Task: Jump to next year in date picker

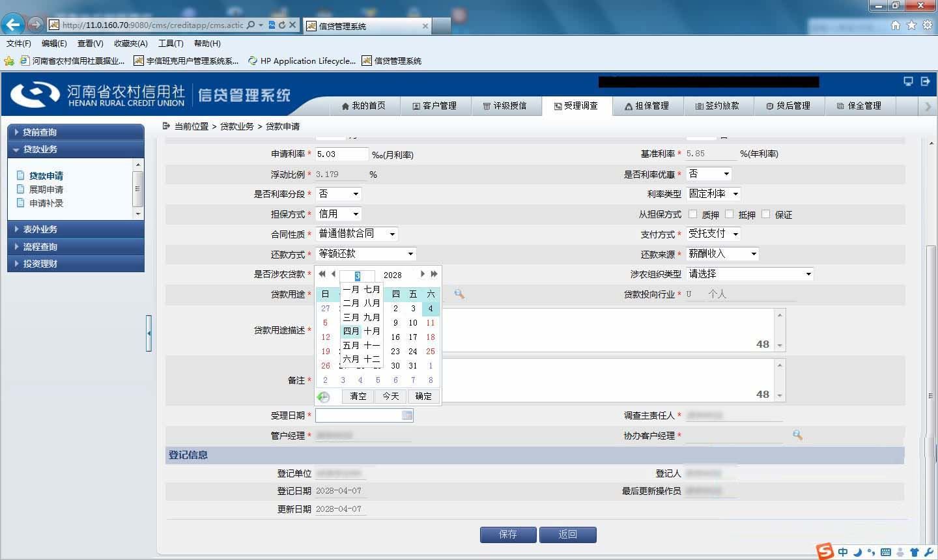Action: (x=434, y=274)
